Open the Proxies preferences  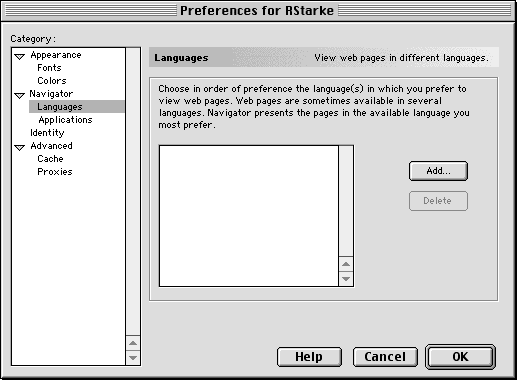coord(55,172)
